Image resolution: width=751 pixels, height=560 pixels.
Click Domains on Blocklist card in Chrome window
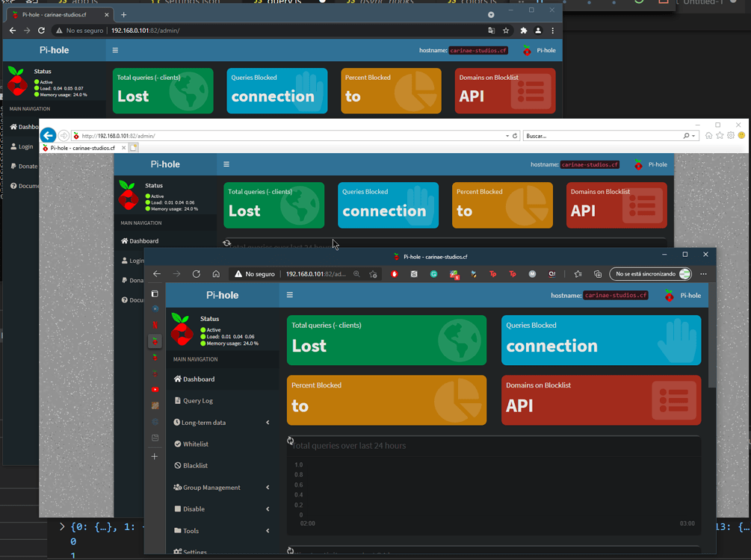click(x=505, y=91)
